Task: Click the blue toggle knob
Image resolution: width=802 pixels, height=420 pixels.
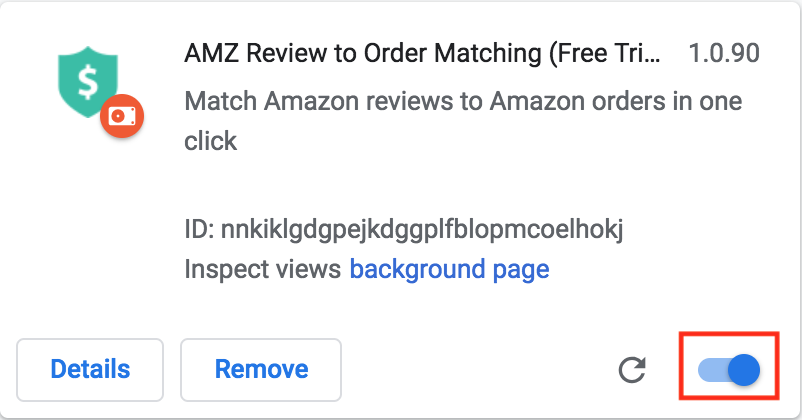Action: [x=744, y=370]
